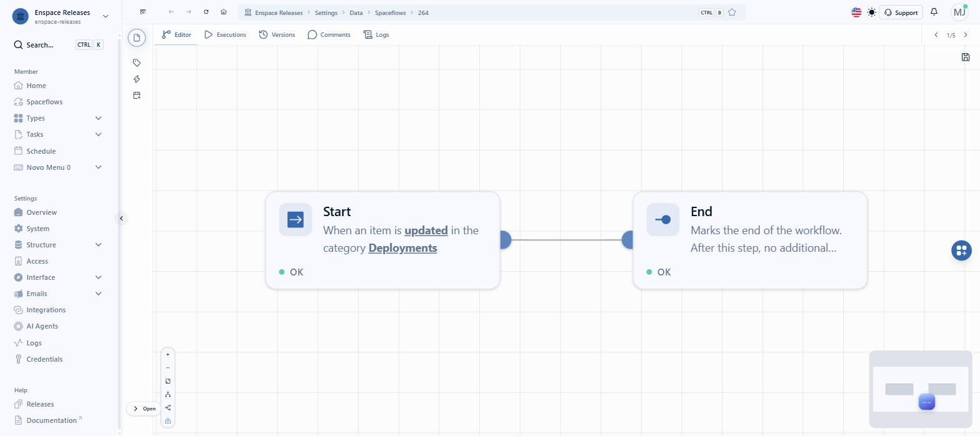Open the MJ user avatar menu

(959, 12)
